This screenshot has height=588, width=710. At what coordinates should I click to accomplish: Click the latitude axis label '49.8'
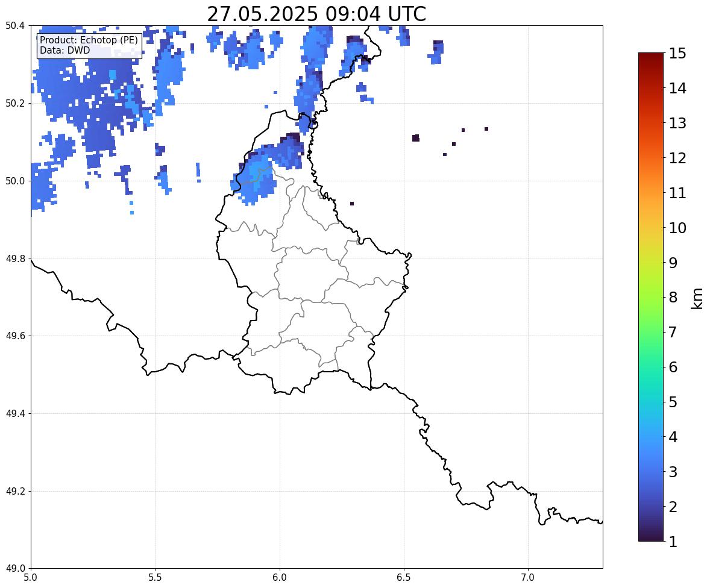point(15,258)
